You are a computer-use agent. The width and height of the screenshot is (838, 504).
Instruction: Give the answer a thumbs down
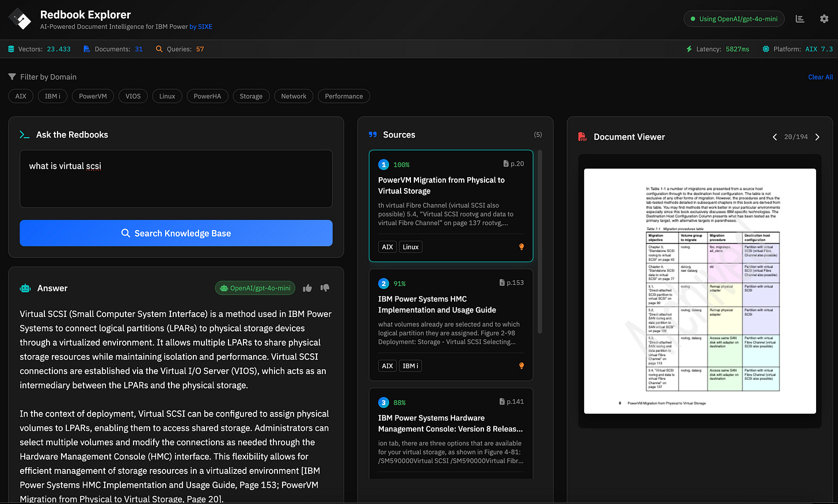pos(325,288)
